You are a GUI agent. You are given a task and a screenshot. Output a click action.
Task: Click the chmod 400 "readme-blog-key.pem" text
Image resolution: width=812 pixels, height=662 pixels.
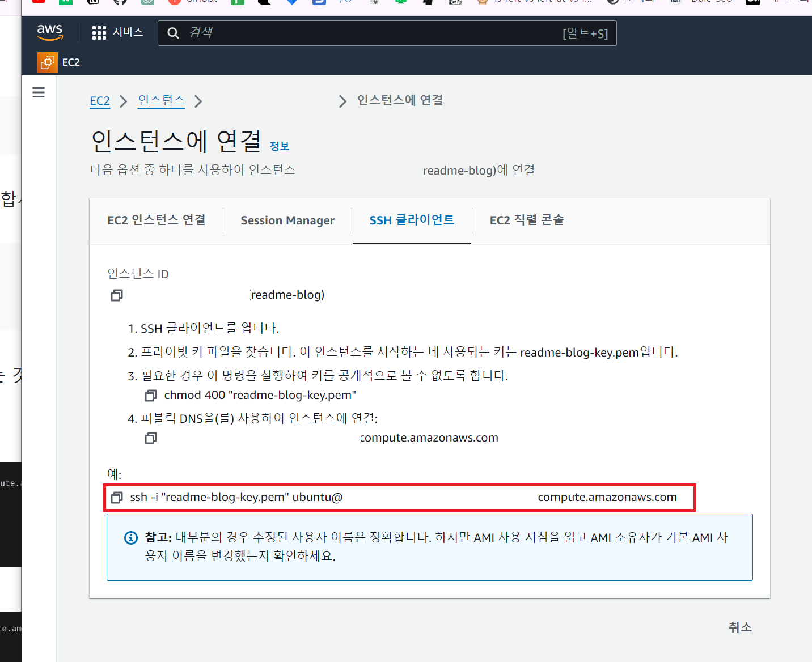[260, 395]
